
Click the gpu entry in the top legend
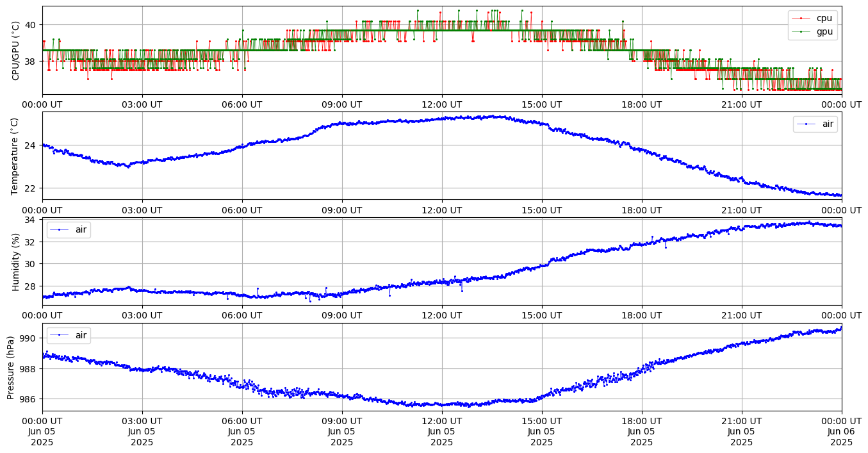click(x=823, y=30)
